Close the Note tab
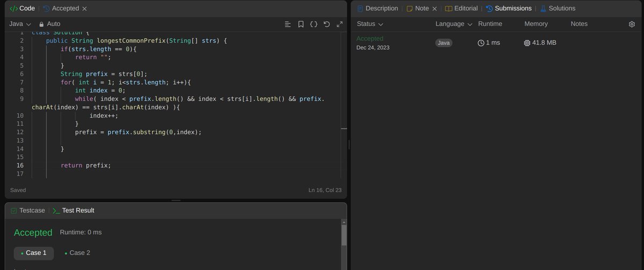 coord(435,9)
